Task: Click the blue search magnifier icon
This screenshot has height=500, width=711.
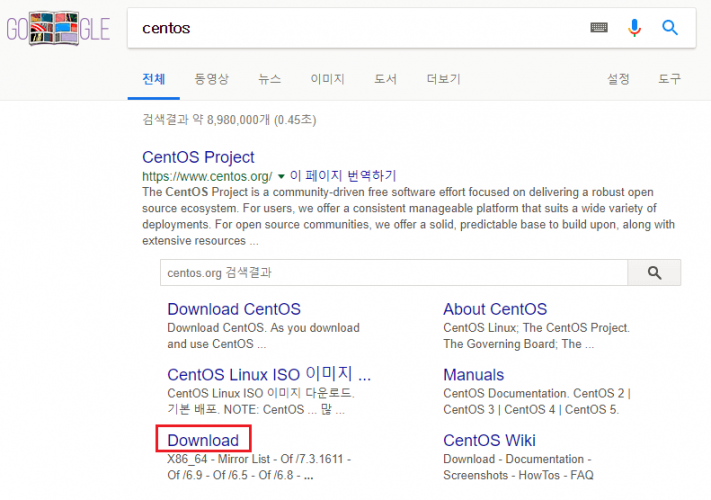Action: point(669,28)
